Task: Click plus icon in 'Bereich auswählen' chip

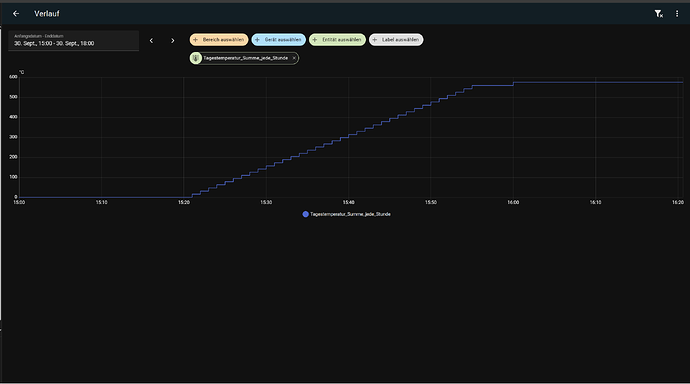Action: point(196,40)
